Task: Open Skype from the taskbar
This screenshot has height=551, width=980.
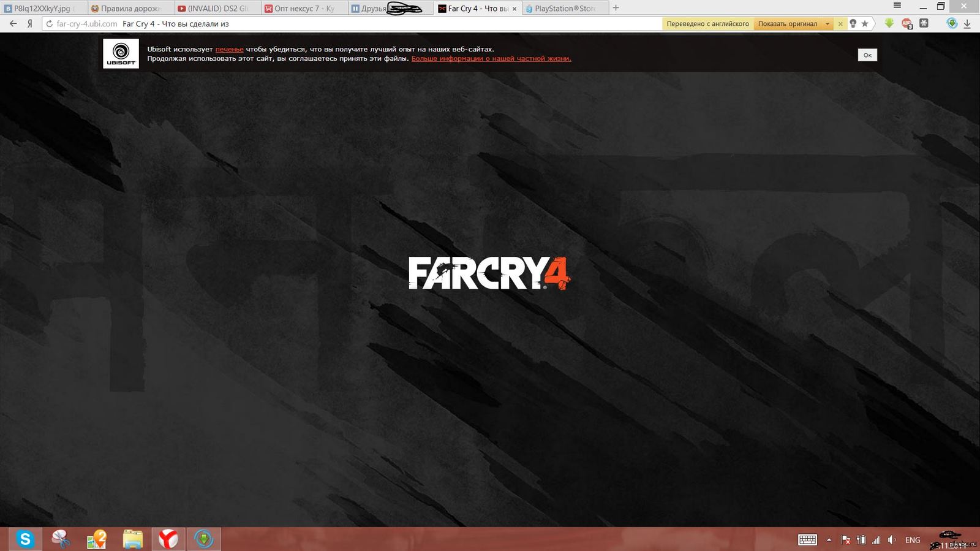Action: tap(25, 539)
